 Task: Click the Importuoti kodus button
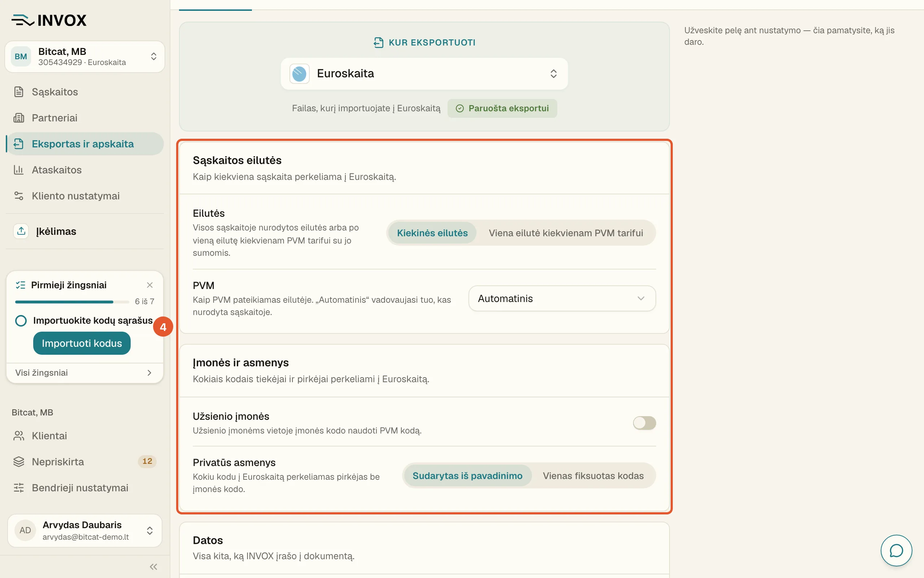(82, 343)
